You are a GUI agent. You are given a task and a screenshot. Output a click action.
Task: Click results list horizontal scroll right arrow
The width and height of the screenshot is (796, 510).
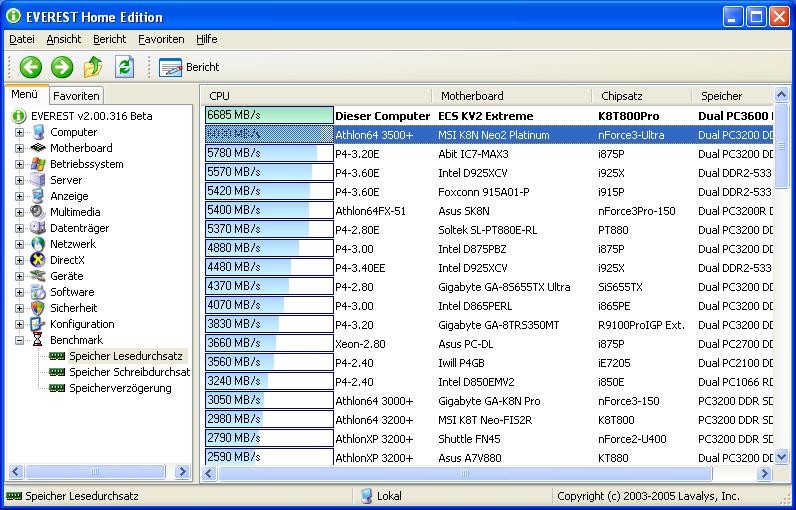coord(764,474)
